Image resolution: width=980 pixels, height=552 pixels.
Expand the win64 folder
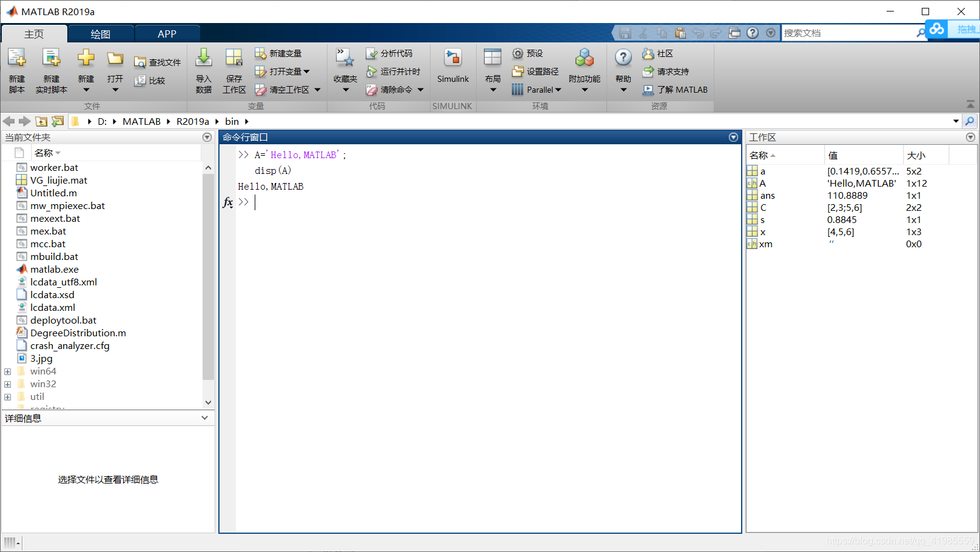(x=7, y=371)
